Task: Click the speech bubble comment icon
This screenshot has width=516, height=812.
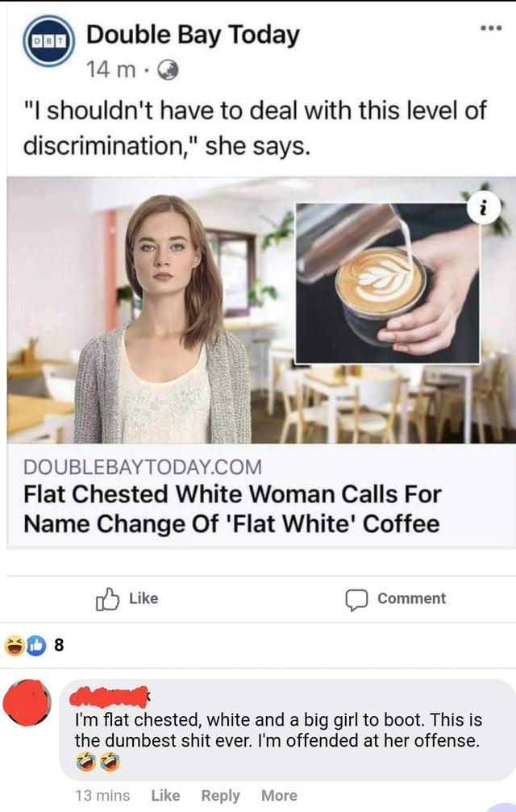Action: click(356, 600)
